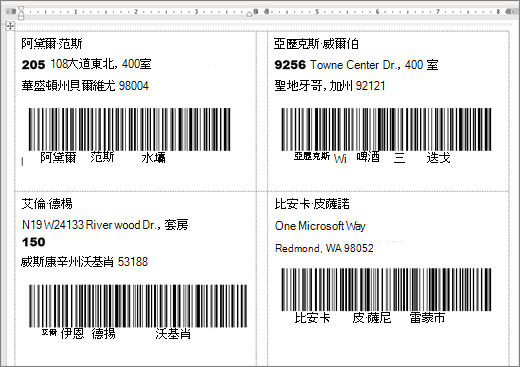520x367 pixels.
Task: Click the line 威斯康辛州沃基肖 53188
Action: click(84, 262)
